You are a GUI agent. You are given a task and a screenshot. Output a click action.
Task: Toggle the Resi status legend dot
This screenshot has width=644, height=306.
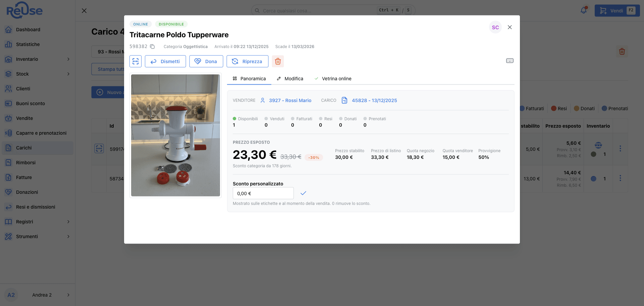click(554, 108)
